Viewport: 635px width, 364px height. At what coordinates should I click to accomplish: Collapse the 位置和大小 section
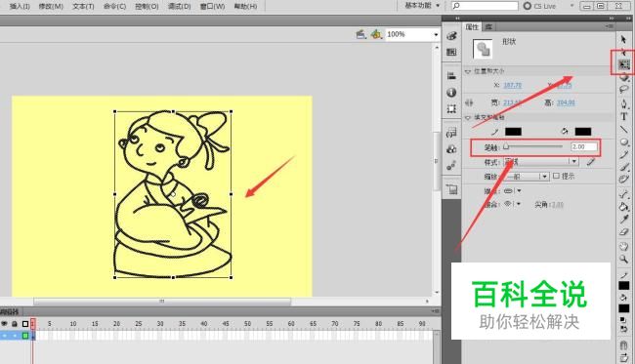[468, 71]
